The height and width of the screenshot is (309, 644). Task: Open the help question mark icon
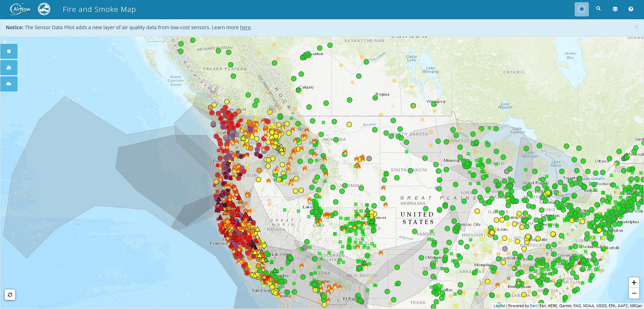point(631,9)
